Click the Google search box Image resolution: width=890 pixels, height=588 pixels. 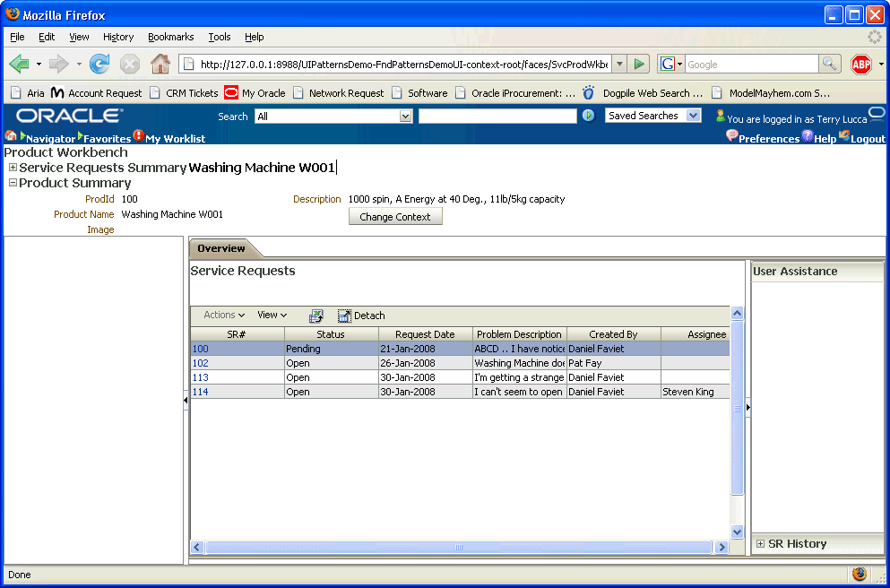coord(751,65)
